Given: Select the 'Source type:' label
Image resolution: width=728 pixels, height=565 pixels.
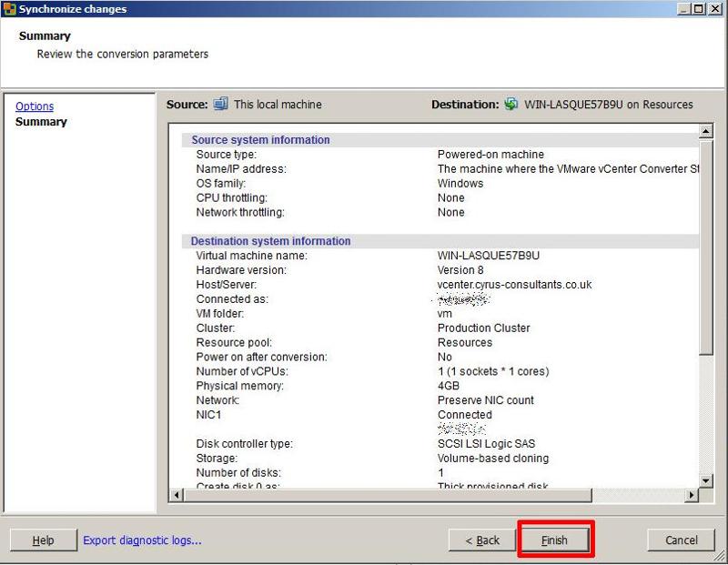Looking at the screenshot, I should [x=226, y=154].
